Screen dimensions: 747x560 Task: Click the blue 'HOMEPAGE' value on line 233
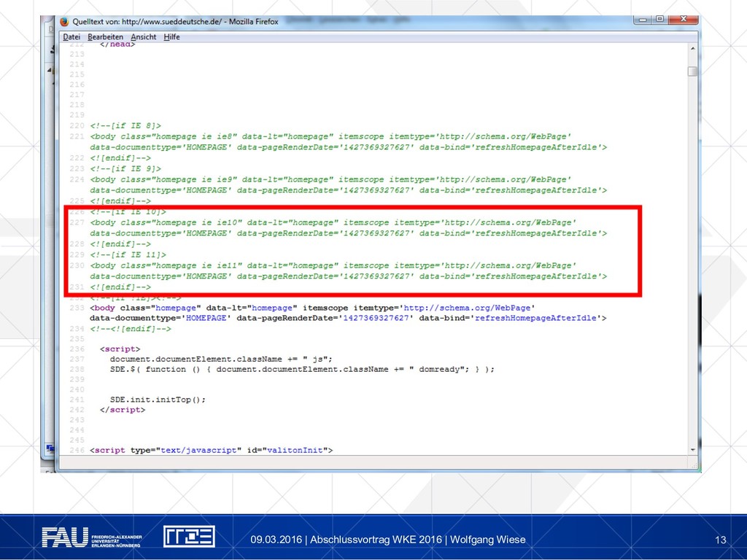click(x=206, y=318)
